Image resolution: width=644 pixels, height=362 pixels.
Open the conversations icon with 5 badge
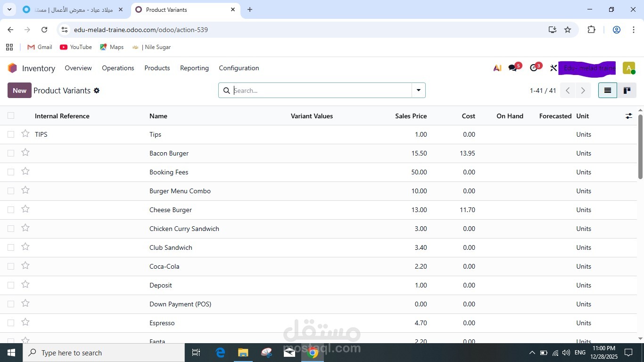[513, 68]
